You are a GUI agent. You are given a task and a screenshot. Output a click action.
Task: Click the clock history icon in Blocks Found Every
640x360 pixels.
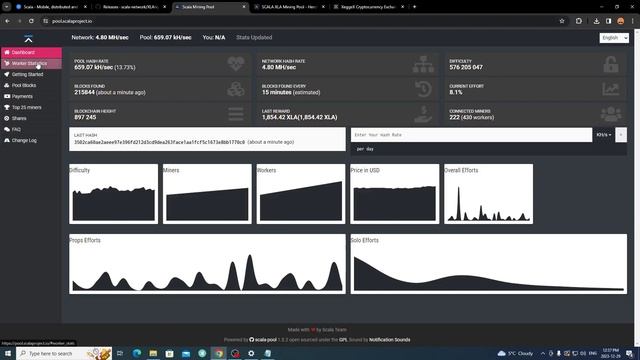[x=423, y=89]
